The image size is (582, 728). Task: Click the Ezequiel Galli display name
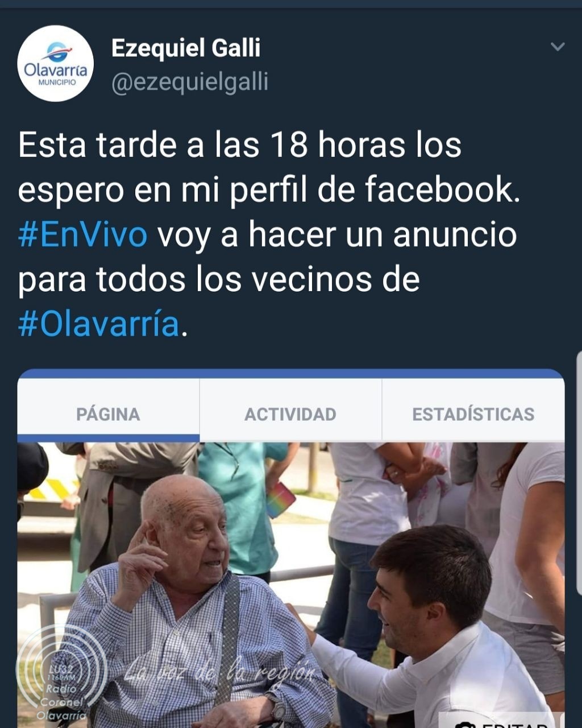(x=186, y=48)
